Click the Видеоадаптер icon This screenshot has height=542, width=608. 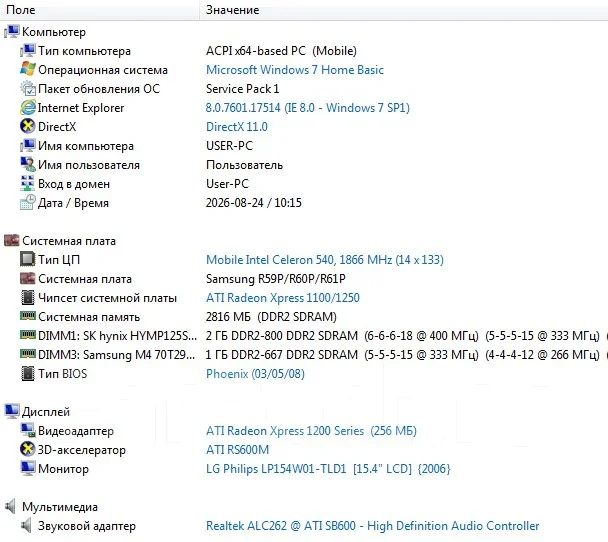click(28, 430)
